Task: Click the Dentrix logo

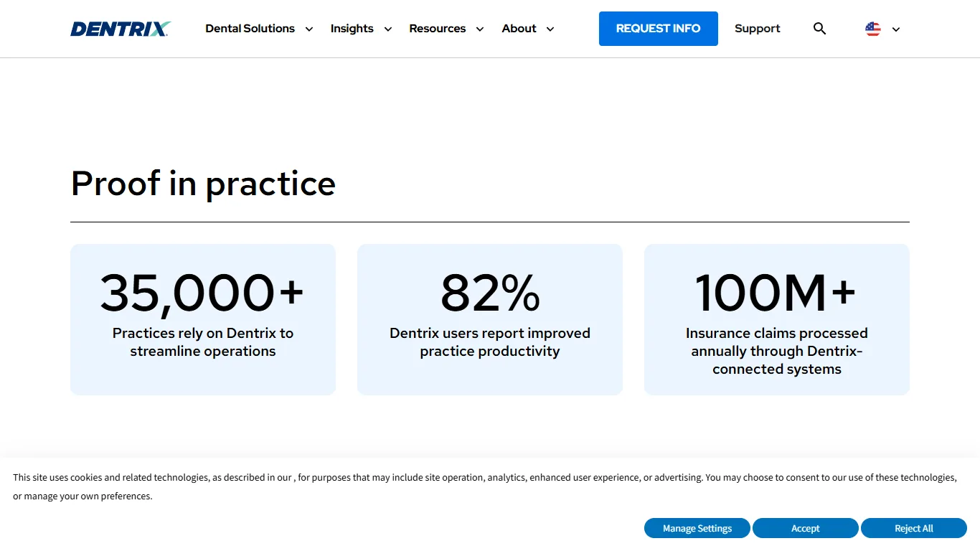Action: click(121, 29)
